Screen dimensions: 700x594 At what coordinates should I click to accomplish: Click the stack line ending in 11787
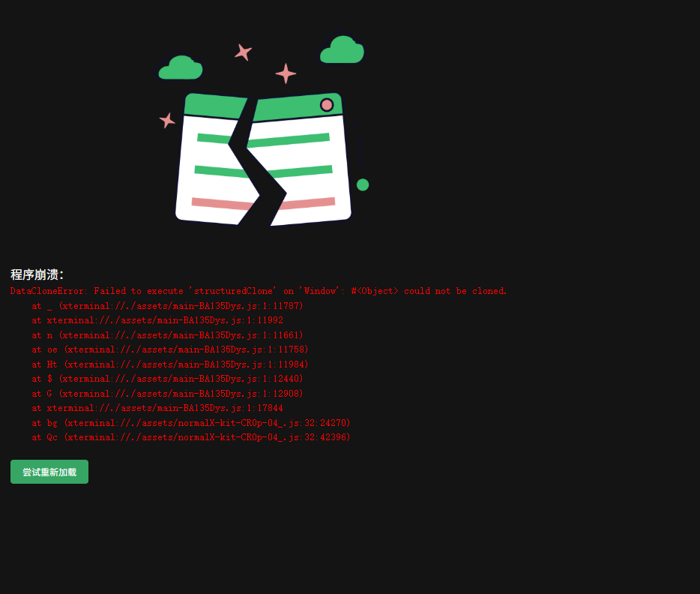click(x=167, y=306)
